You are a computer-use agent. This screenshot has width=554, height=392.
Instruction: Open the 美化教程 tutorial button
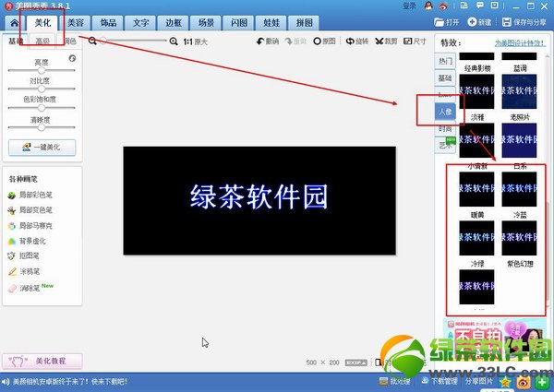coord(42,361)
